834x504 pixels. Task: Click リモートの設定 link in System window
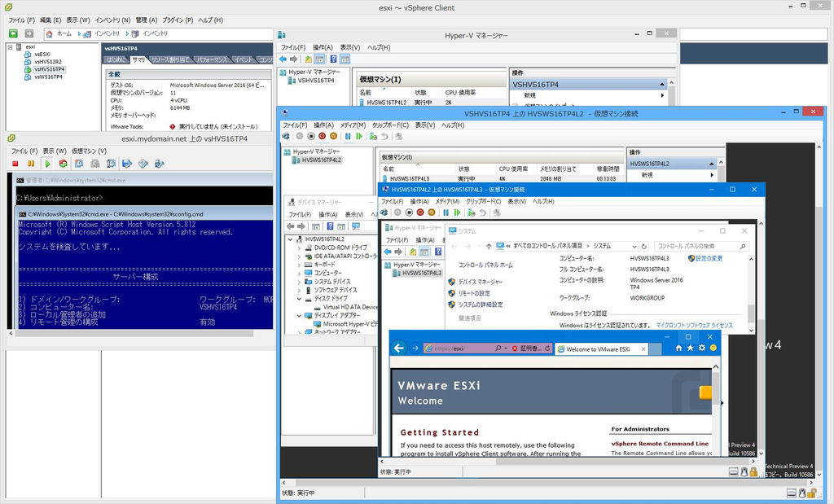point(475,293)
